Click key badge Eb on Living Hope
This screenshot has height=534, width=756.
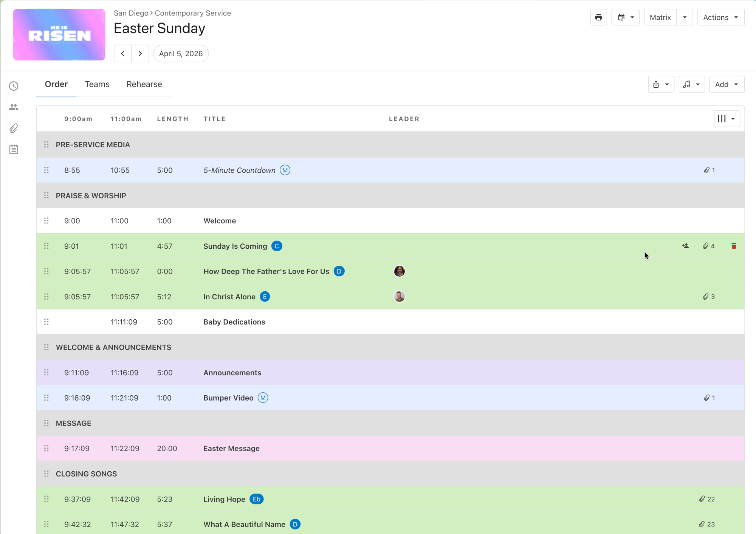coord(256,499)
